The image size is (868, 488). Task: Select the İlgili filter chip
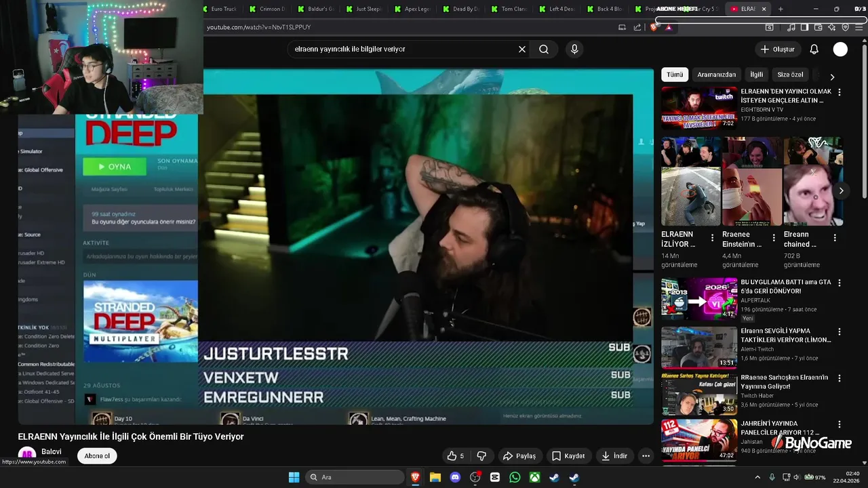[757, 75]
